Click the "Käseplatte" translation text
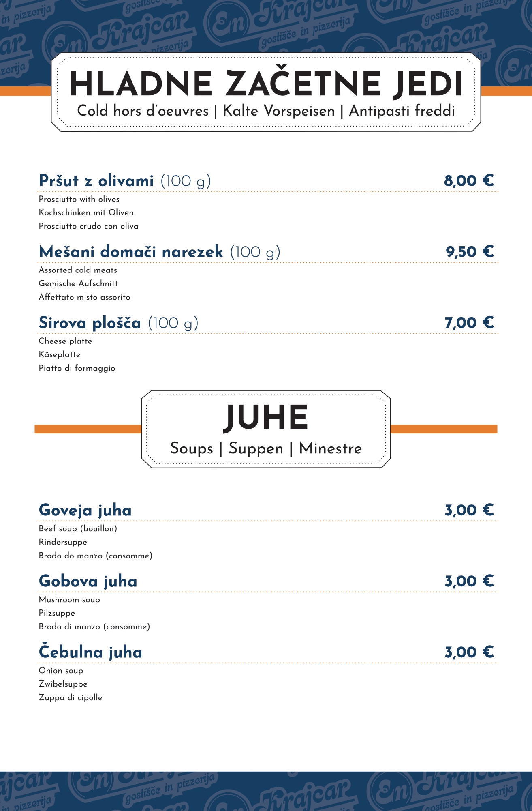 click(x=60, y=354)
